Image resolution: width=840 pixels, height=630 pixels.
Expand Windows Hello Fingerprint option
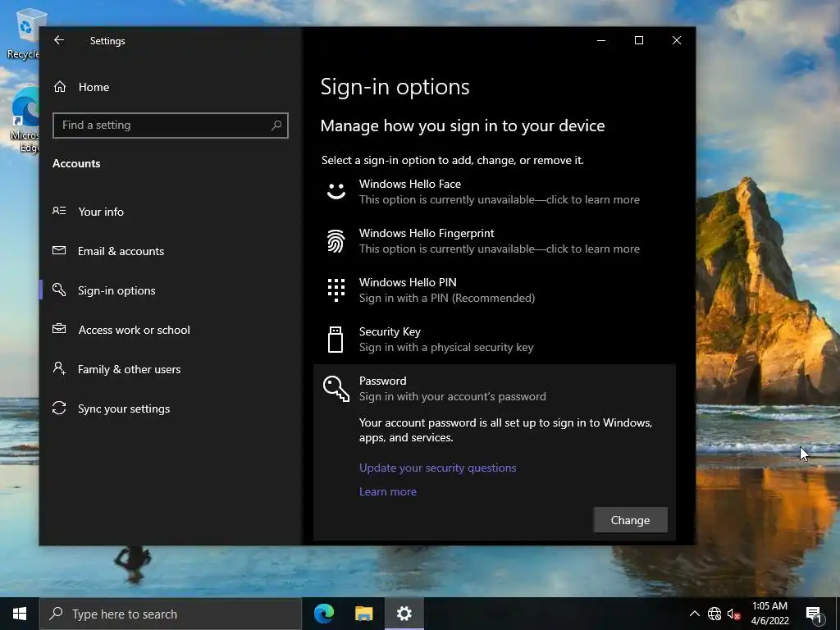(495, 241)
